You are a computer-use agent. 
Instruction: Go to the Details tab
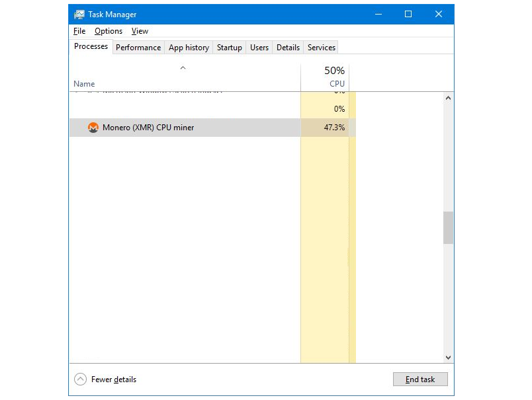coord(288,48)
